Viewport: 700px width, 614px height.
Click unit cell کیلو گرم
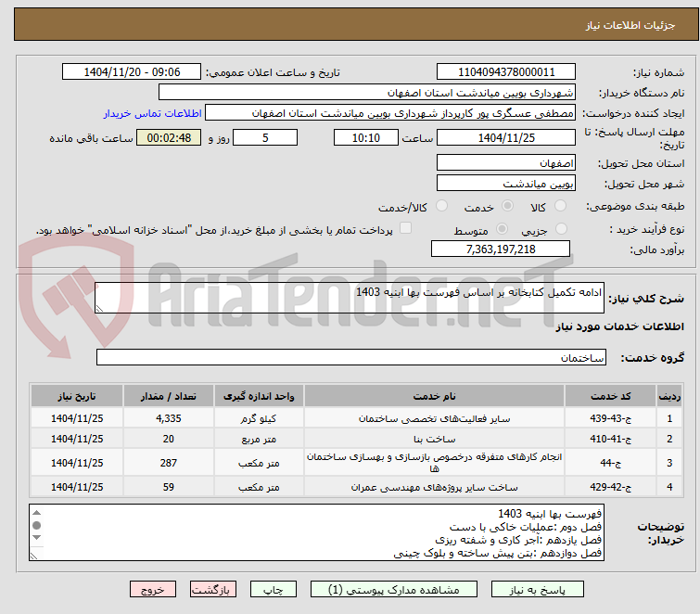(x=259, y=418)
